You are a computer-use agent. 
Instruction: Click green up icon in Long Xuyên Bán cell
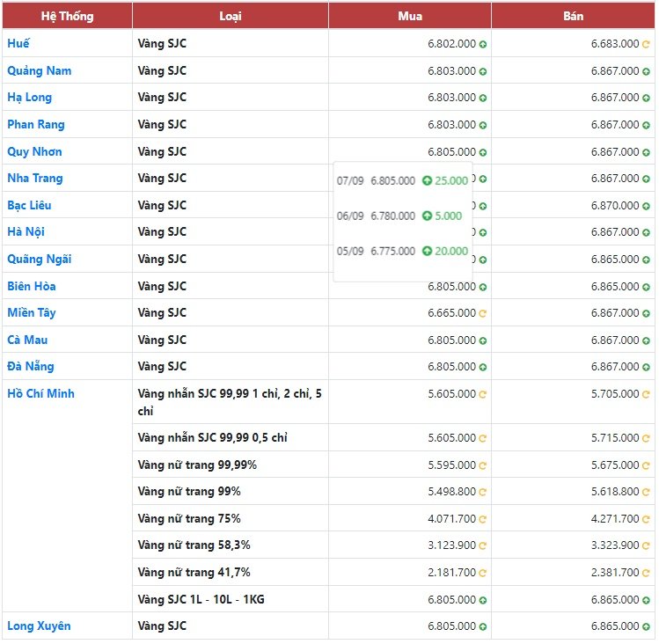(646, 626)
